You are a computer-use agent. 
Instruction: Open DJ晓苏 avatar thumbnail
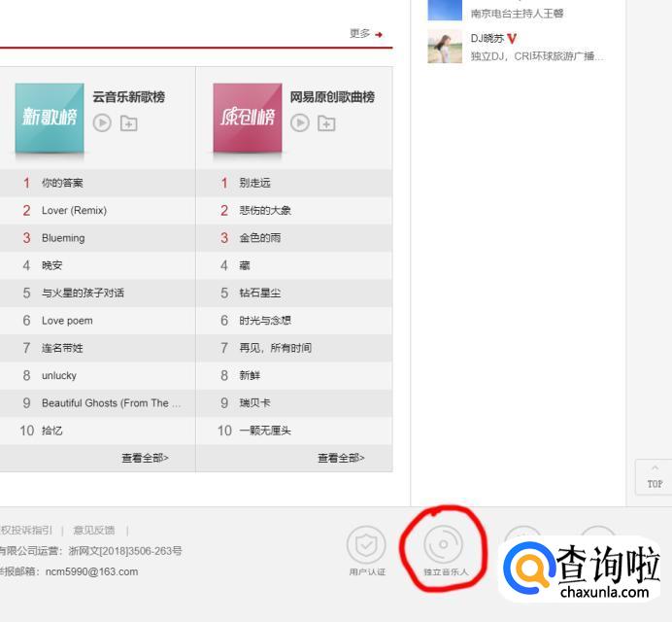445,47
